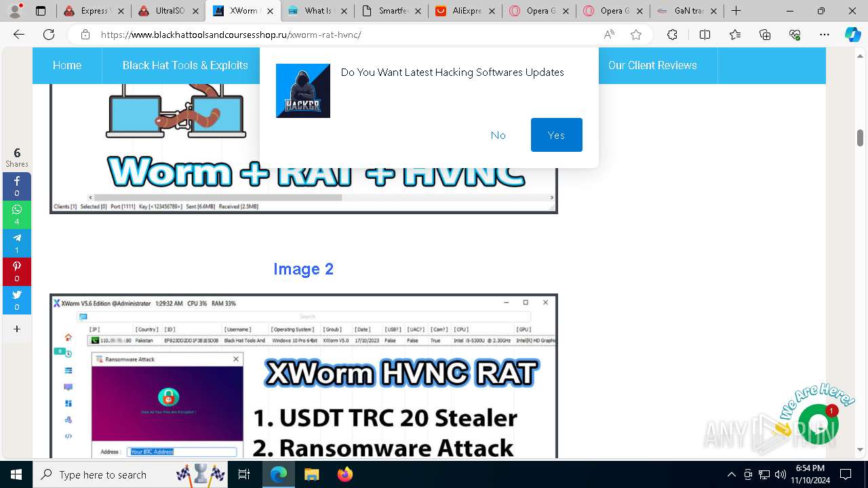868x488 pixels.
Task: Open the notification center icon
Action: pyautogui.click(x=846, y=474)
